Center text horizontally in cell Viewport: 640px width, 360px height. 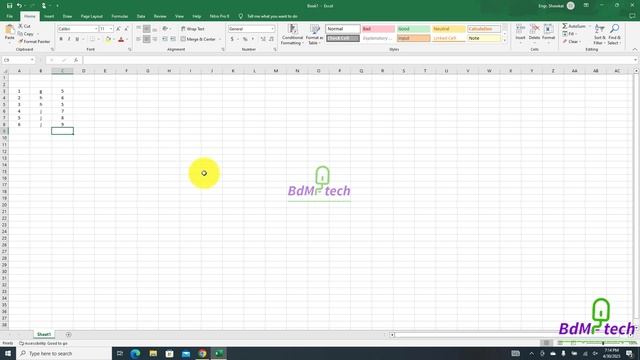tap(147, 39)
